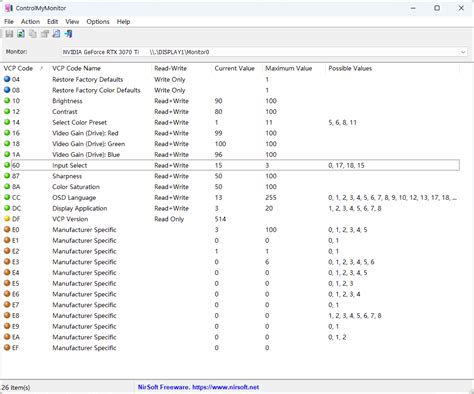Click the Video Gain (Drive): Blue current value 96
474x394 pixels.
pos(218,155)
